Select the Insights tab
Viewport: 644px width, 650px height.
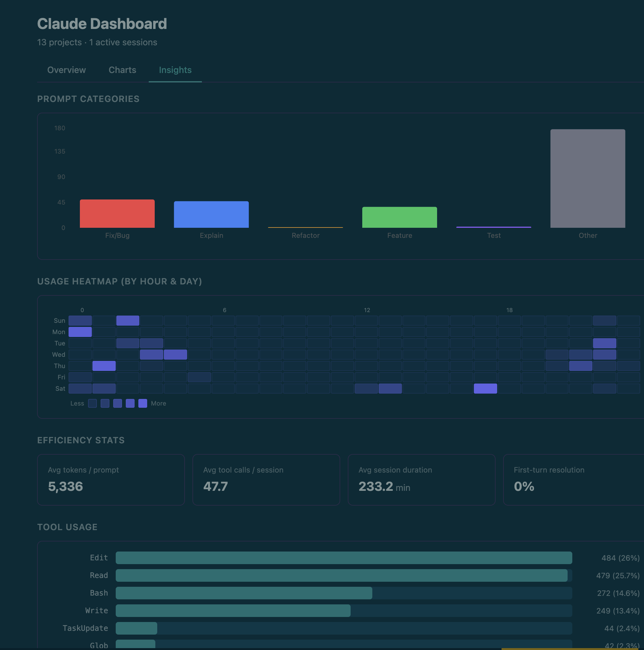click(175, 70)
